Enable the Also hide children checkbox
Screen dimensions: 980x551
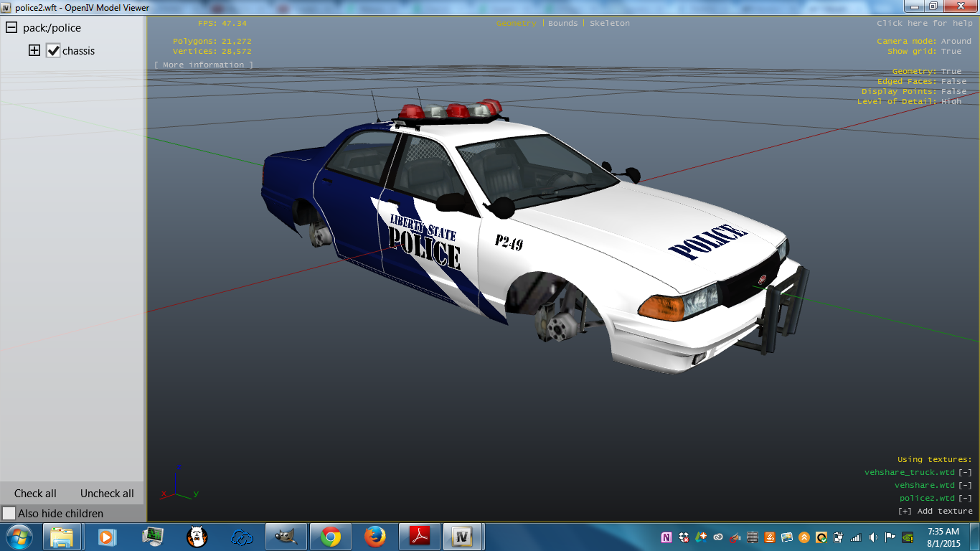(9, 514)
